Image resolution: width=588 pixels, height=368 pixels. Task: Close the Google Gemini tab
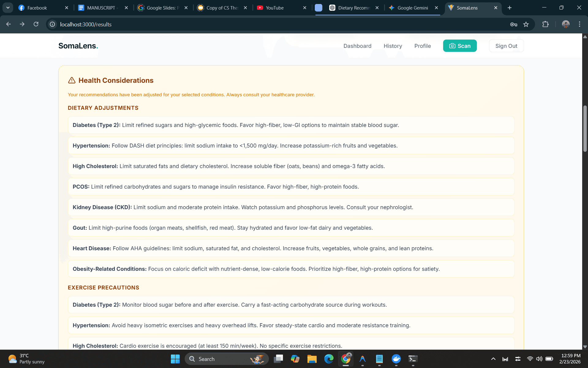tap(436, 8)
